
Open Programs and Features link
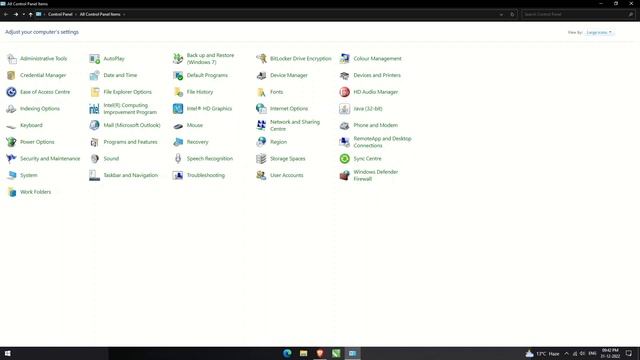click(x=130, y=142)
